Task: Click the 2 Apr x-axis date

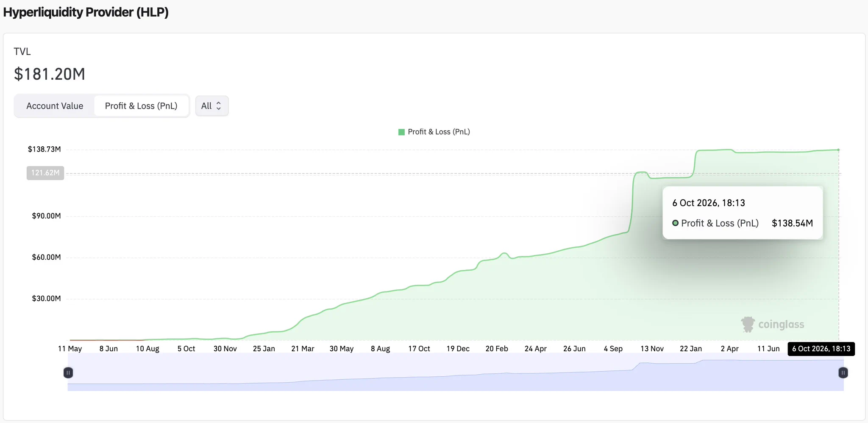Action: (x=730, y=349)
